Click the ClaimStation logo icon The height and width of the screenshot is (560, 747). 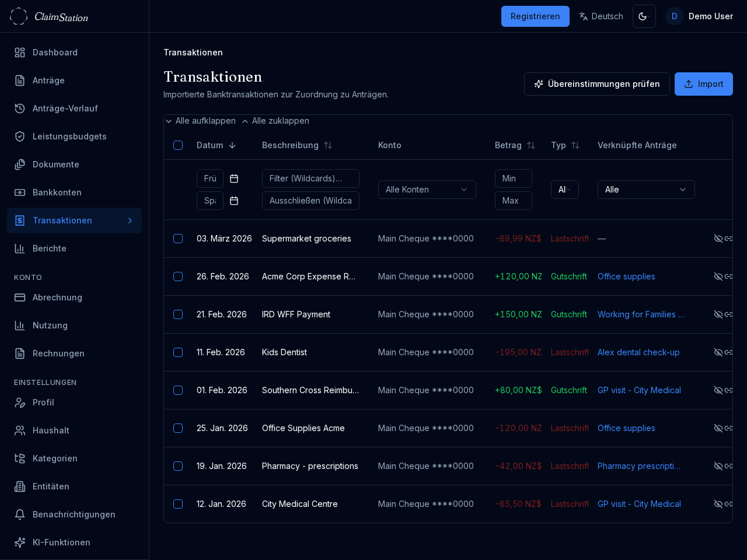coord(19,16)
